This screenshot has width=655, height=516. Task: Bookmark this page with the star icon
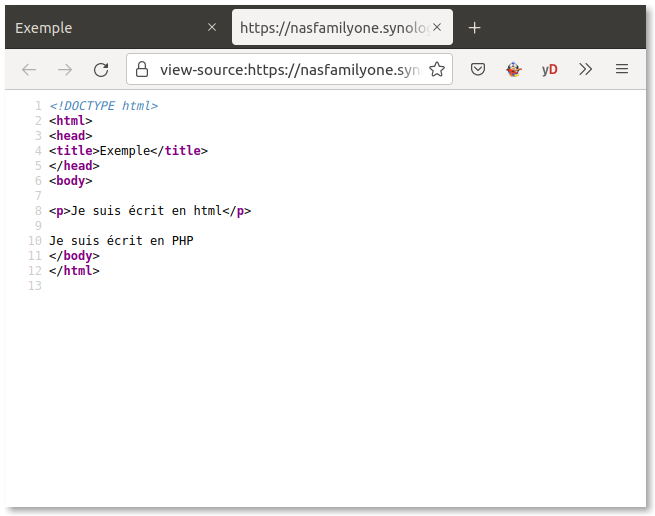437,69
